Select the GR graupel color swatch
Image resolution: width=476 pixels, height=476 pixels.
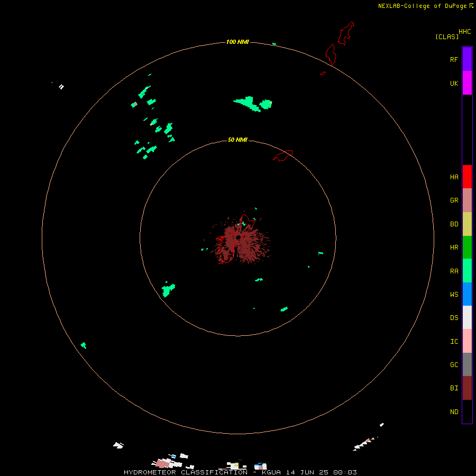(x=467, y=200)
